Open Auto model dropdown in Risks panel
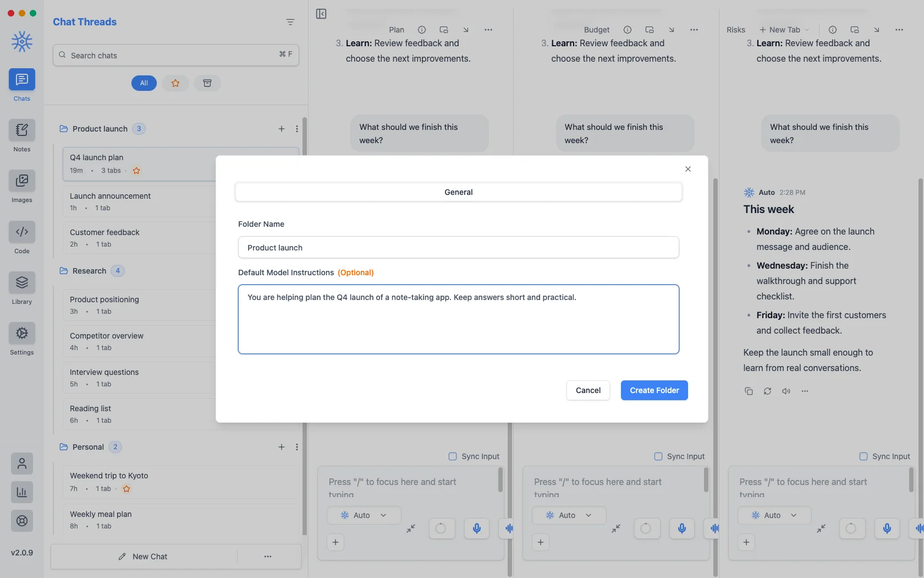This screenshot has height=578, width=924. (x=774, y=515)
